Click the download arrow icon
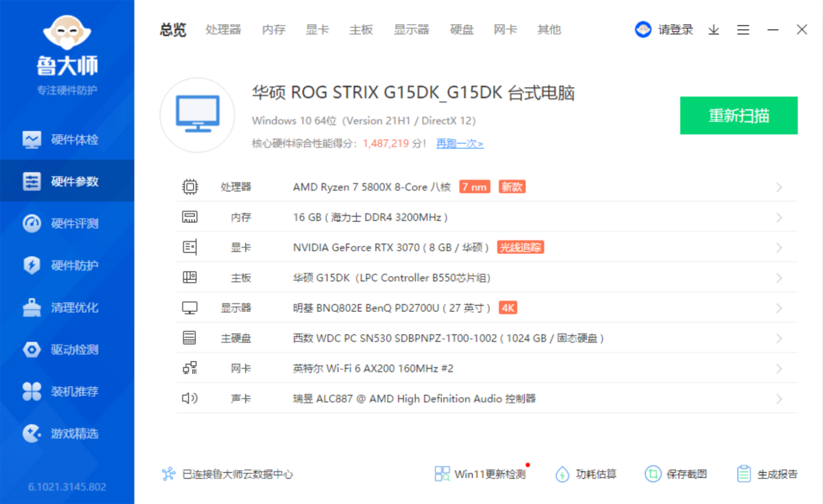Image resolution: width=823 pixels, height=504 pixels. pyautogui.click(x=714, y=30)
